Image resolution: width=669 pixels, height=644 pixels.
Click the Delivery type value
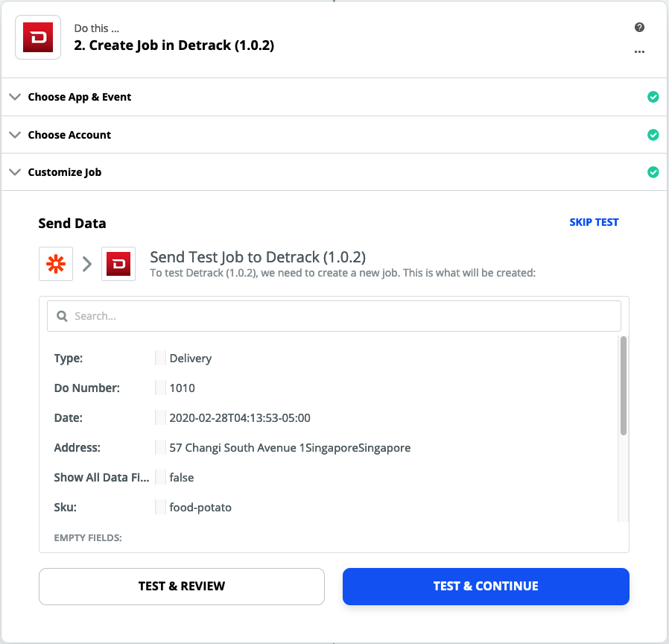point(190,358)
